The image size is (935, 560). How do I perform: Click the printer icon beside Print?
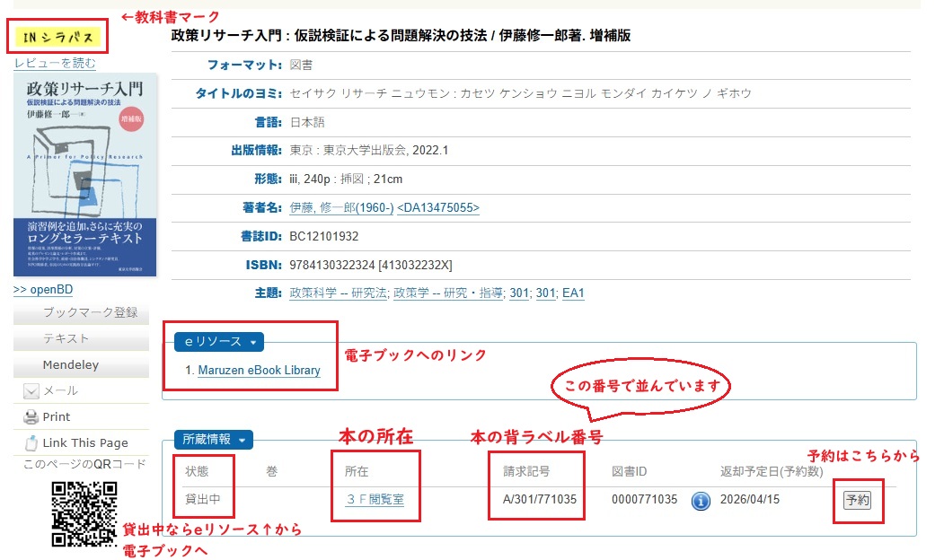(31, 417)
